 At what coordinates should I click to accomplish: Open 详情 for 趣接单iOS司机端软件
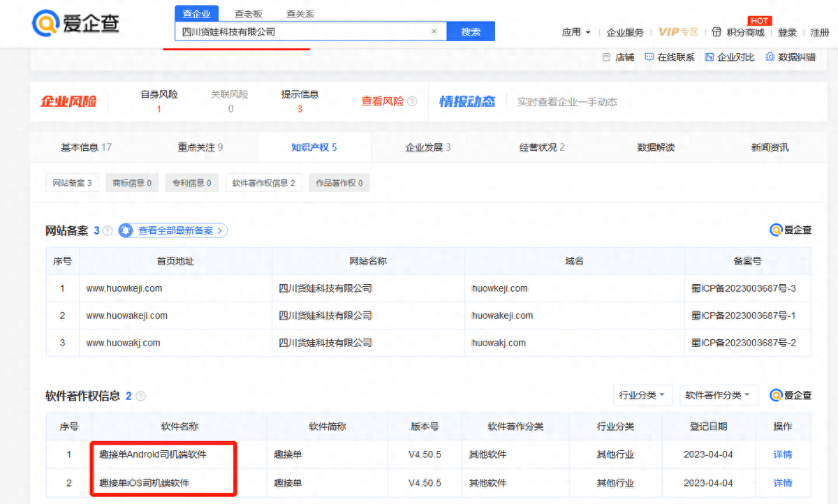point(783,483)
